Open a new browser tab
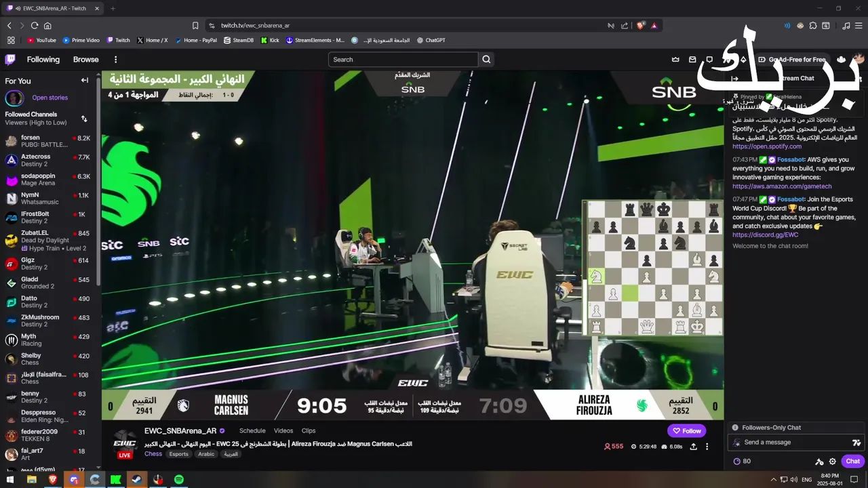 (x=113, y=8)
